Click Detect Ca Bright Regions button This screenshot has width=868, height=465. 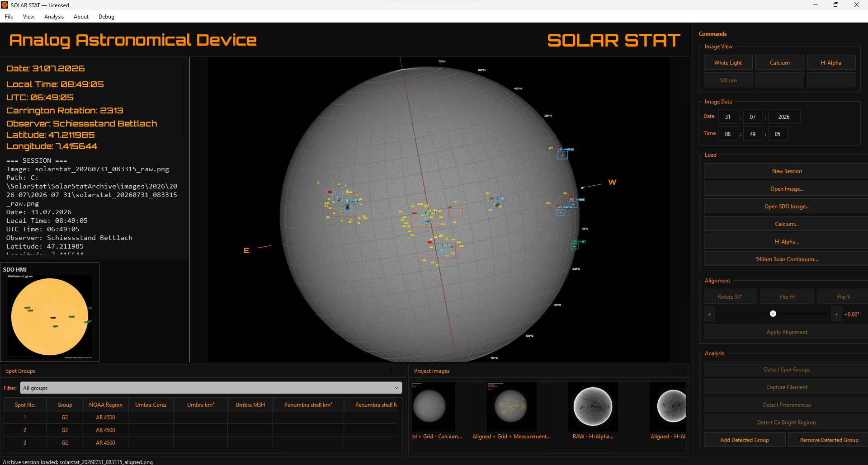[787, 422]
